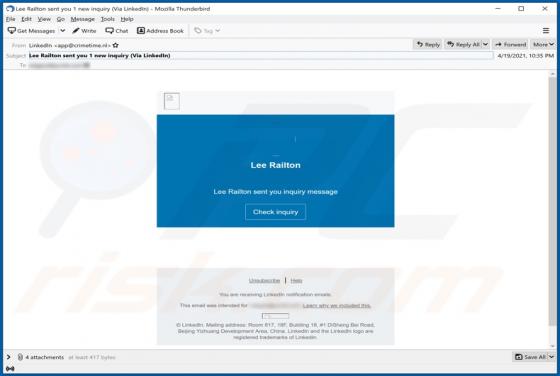
Task: Click the Get Messages button
Action: click(x=31, y=31)
